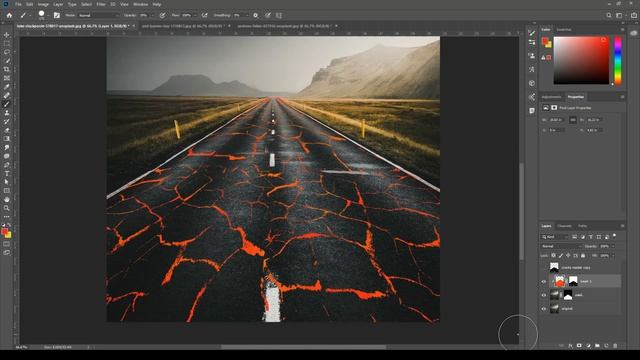Toggle airbrush build-up icon
The image size is (640, 360).
pyautogui.click(x=205, y=15)
